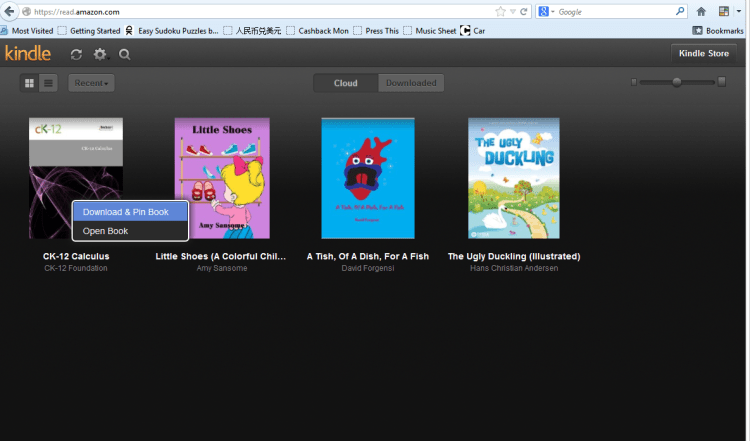Open the settings gear menu
Viewport: 750px width, 441px height.
pos(100,54)
